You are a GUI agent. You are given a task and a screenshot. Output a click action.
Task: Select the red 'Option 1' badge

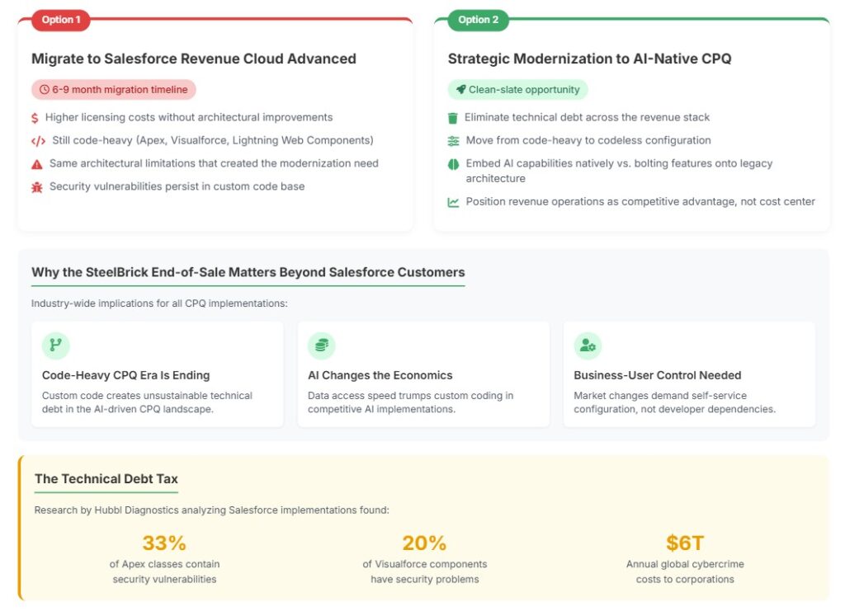[x=61, y=20]
